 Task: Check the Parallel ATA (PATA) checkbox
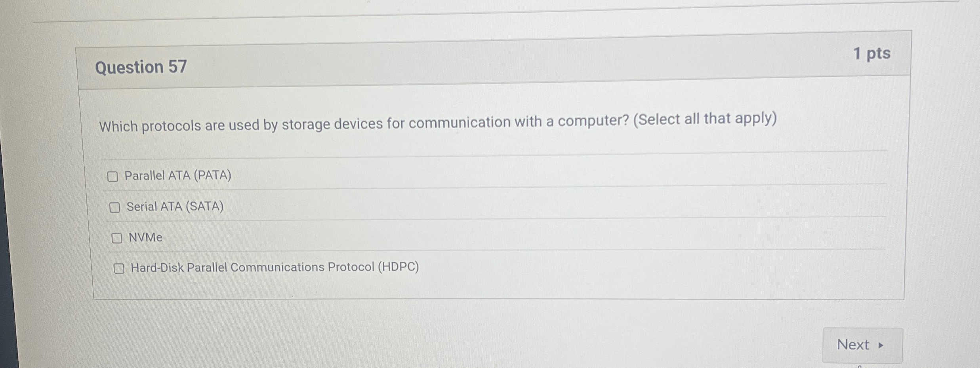pos(114,175)
